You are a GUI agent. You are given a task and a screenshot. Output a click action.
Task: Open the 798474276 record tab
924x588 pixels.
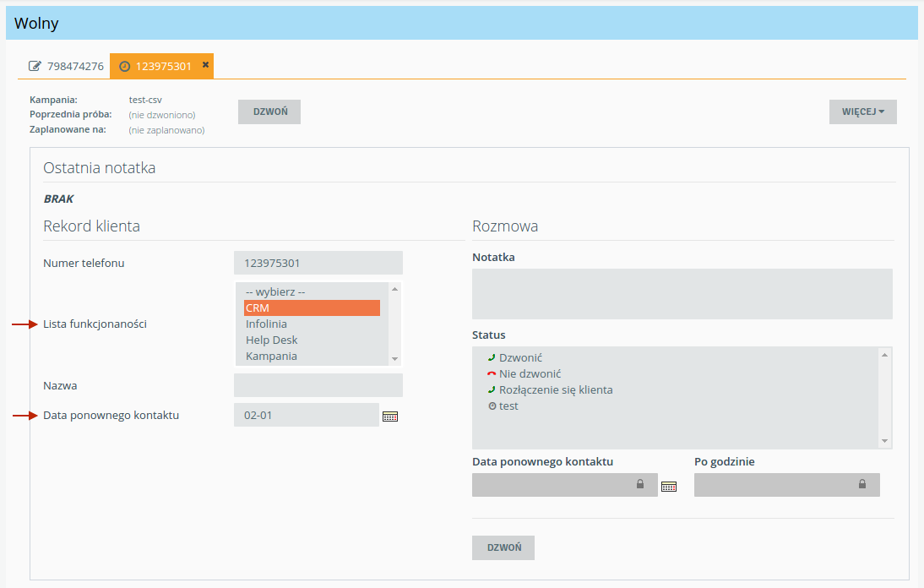[x=66, y=66]
